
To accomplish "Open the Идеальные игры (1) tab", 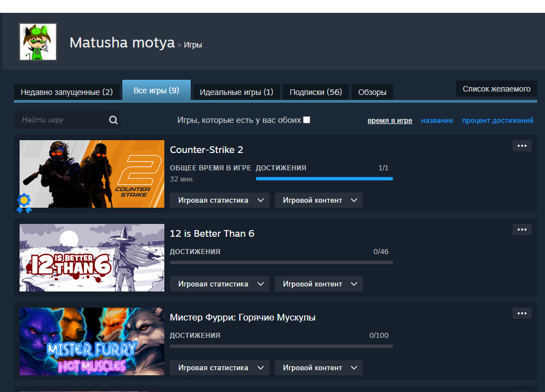I will pyautogui.click(x=236, y=92).
